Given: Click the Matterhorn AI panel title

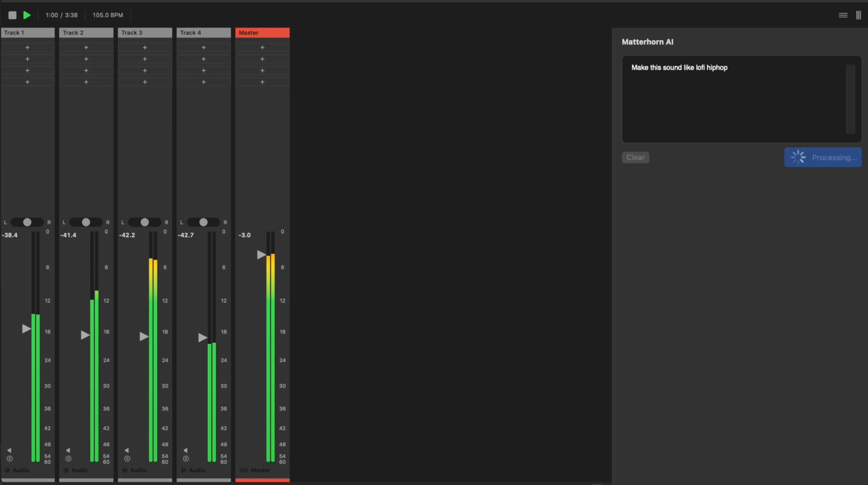Looking at the screenshot, I should pos(648,42).
